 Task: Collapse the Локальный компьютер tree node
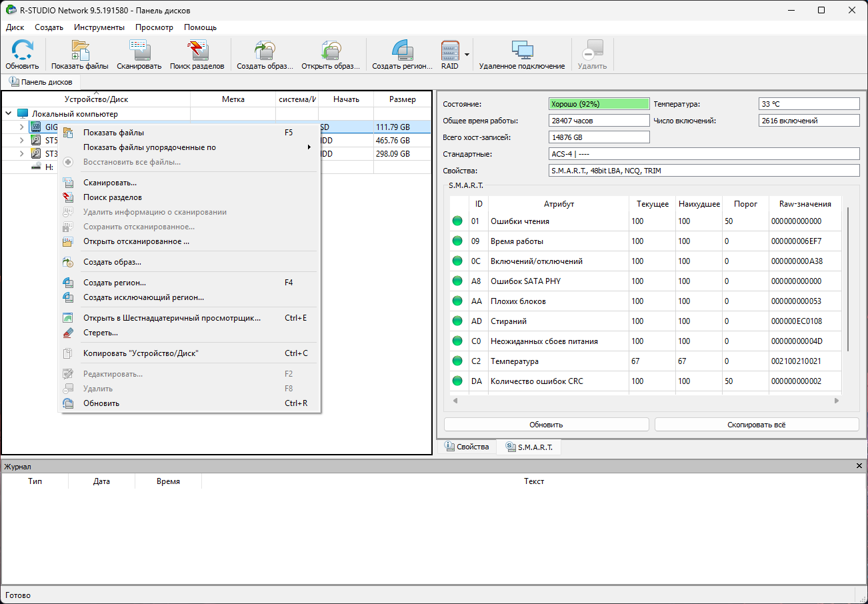[x=9, y=114]
